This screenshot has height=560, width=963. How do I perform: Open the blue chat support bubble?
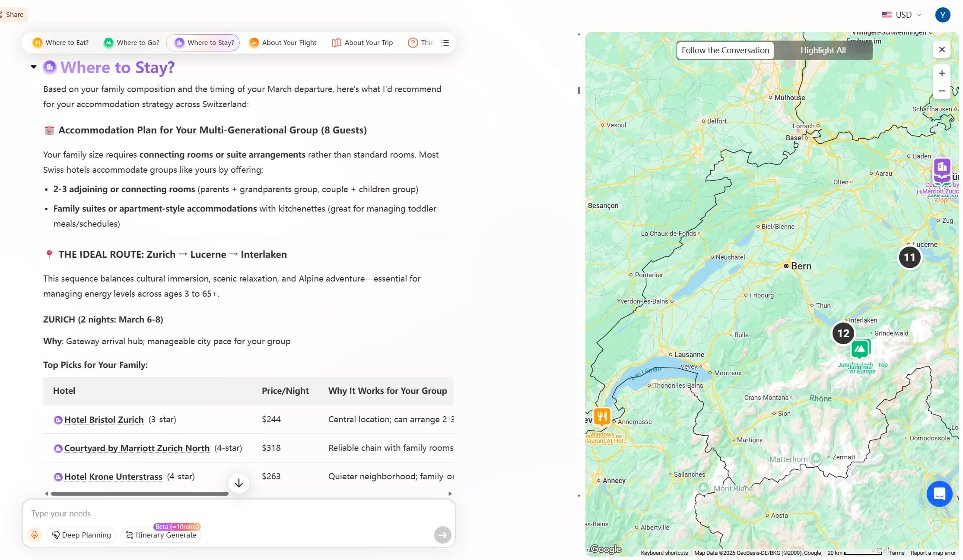click(x=939, y=494)
